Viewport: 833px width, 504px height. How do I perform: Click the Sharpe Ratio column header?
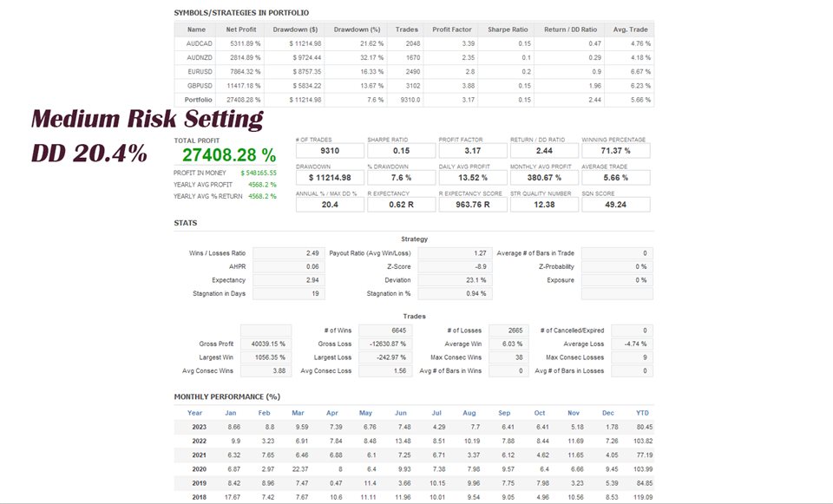pos(508,29)
